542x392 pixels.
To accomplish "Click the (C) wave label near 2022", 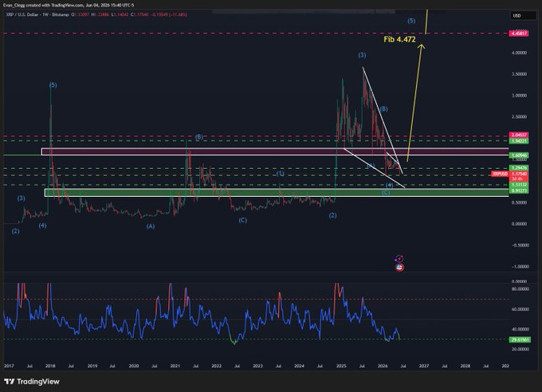I will [x=242, y=220].
